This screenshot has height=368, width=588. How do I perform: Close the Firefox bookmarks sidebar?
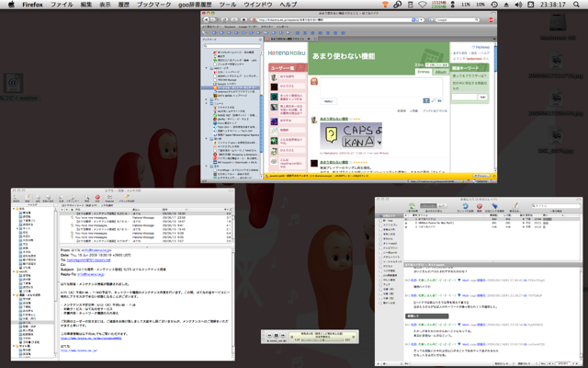click(260, 39)
